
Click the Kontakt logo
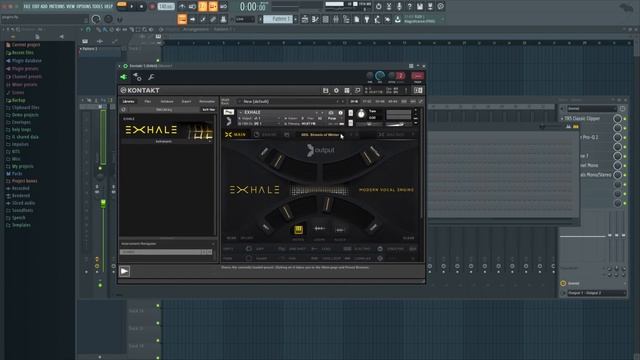[140, 90]
